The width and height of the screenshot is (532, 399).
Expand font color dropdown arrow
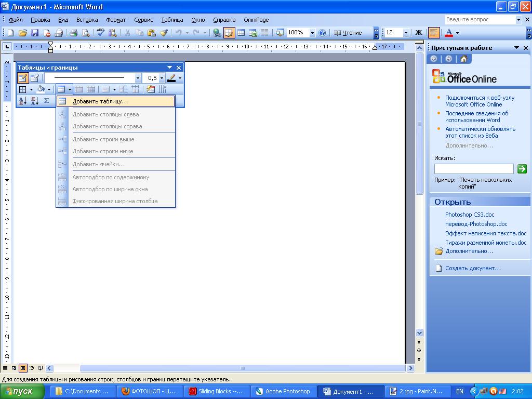pos(457,33)
